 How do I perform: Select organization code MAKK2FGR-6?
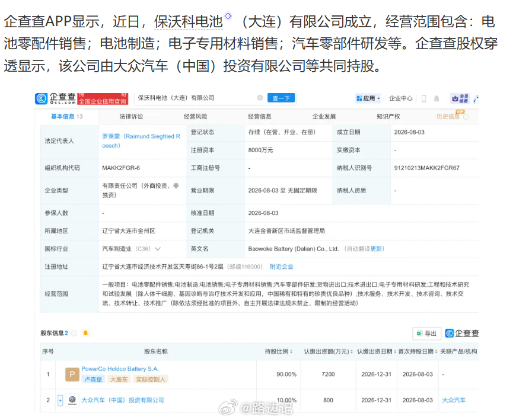[x=121, y=168]
